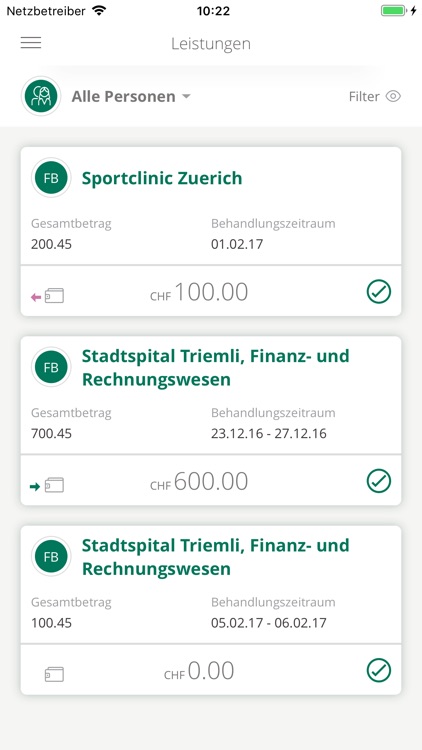Expand the Alle Personen dropdown
The width and height of the screenshot is (422, 750).
131,97
